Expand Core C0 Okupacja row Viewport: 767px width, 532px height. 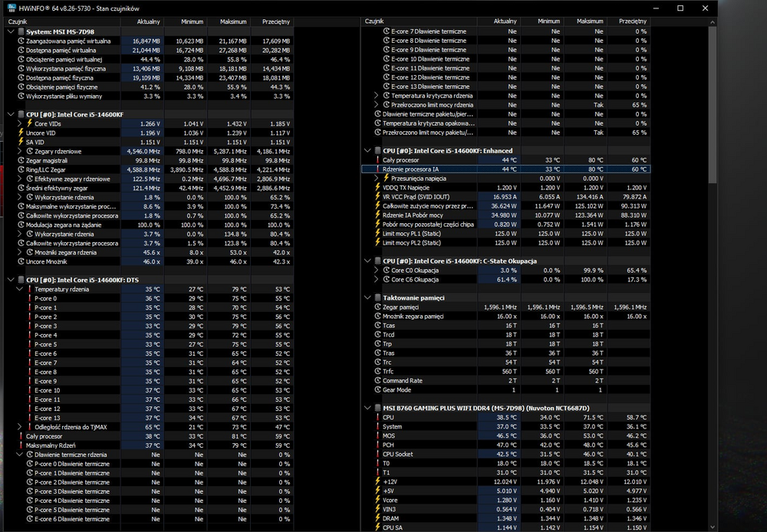(x=377, y=271)
